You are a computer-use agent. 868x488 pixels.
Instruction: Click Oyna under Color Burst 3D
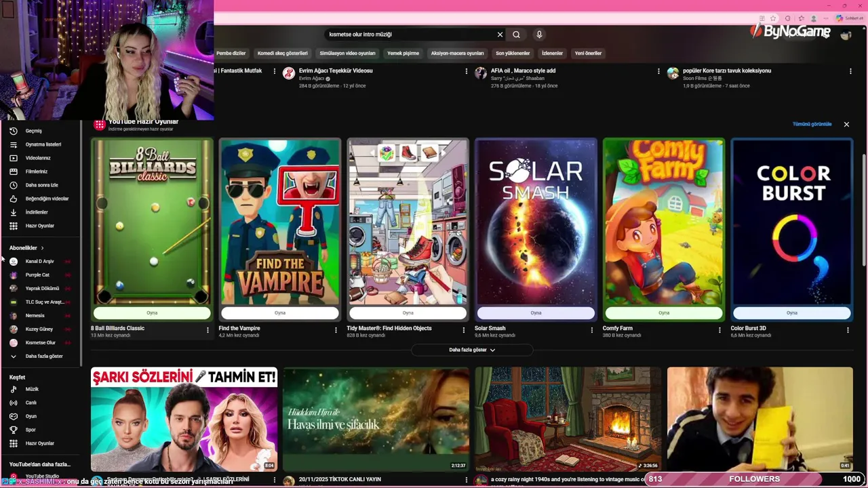[791, 313]
